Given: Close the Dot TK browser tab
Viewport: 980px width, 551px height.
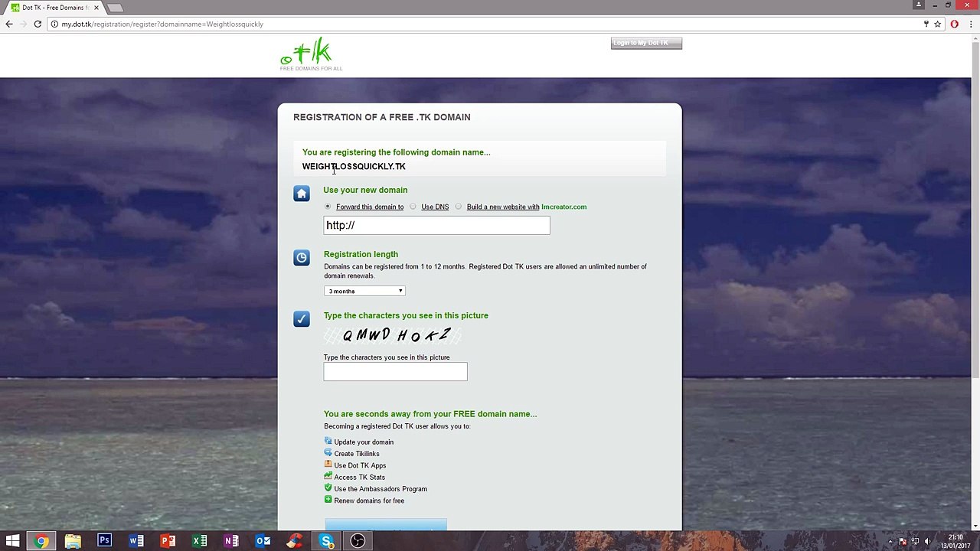Looking at the screenshot, I should (96, 8).
